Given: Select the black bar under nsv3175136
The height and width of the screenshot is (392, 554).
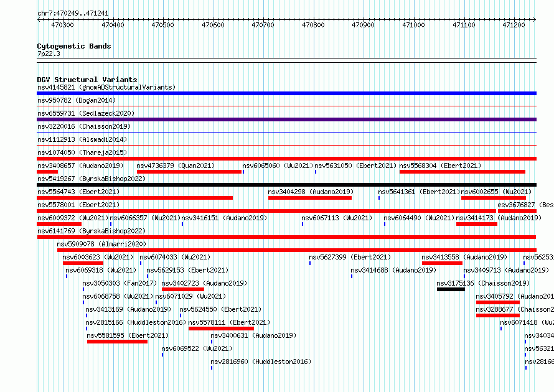Looking at the screenshot, I should click(x=451, y=289).
